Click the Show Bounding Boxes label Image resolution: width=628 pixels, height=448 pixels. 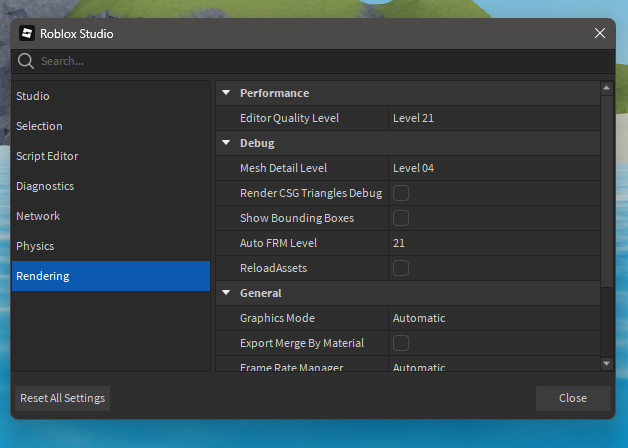[x=297, y=218]
